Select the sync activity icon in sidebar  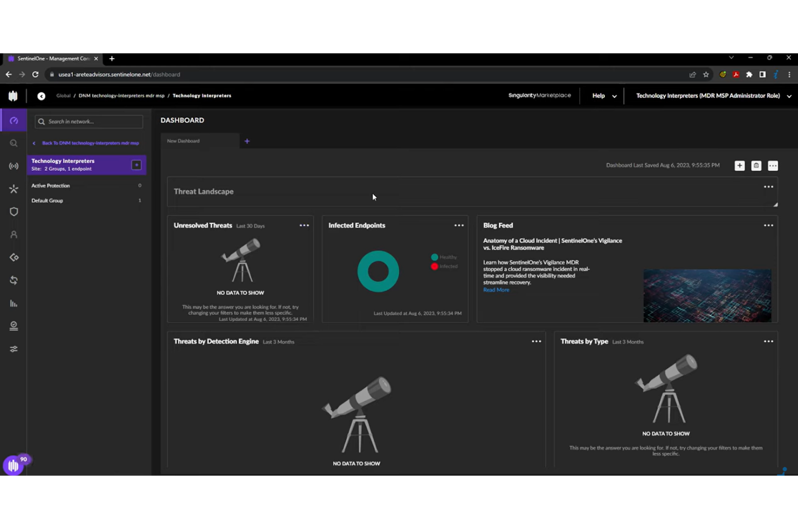pos(13,280)
